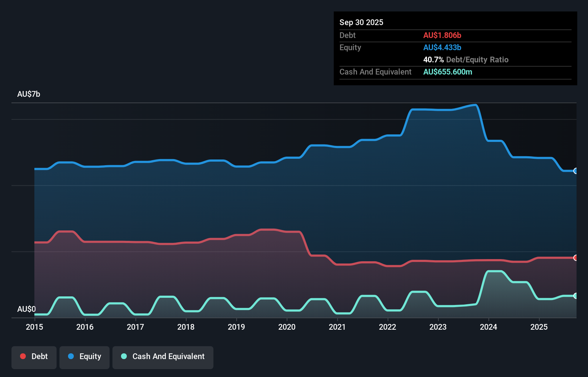Click the 2015 year label on the axis
Viewport: 588px width, 377px height.
pos(34,327)
